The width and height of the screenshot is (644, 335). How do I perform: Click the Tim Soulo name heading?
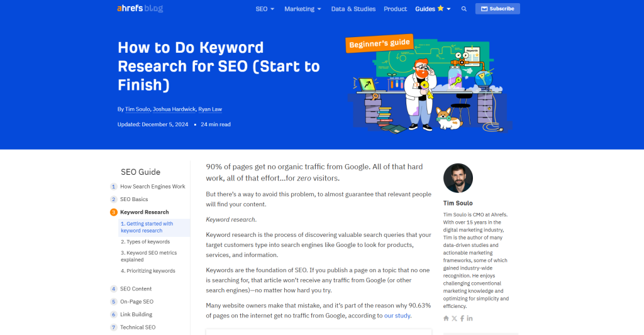pyautogui.click(x=458, y=203)
